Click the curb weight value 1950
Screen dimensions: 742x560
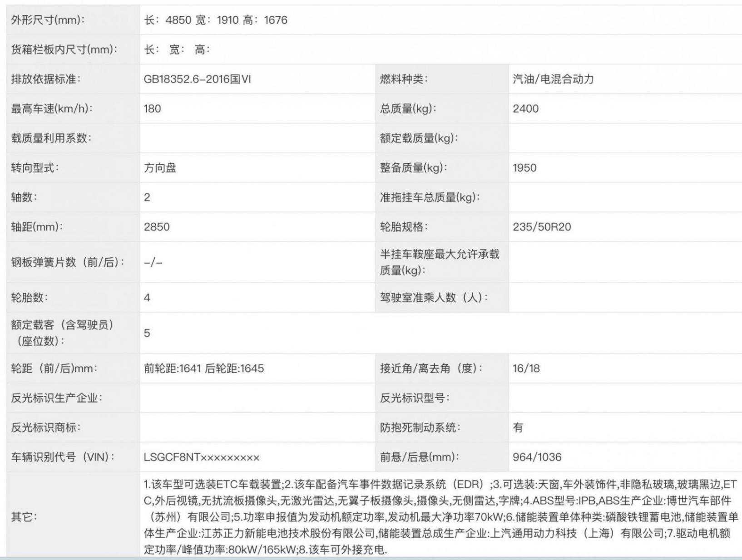524,168
